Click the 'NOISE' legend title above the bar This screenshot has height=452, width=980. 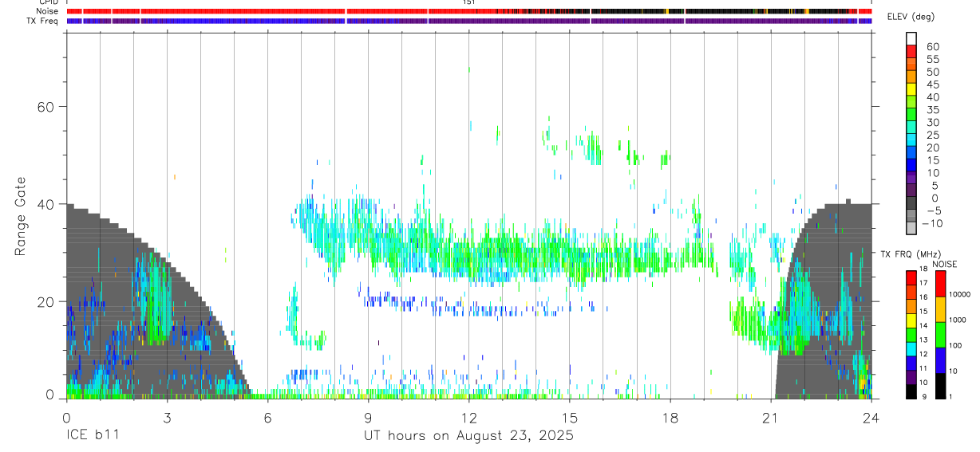tap(943, 264)
